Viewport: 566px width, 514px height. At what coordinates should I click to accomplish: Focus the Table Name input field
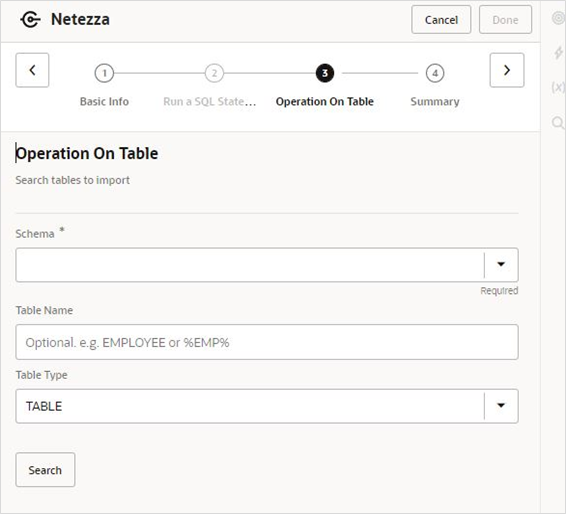tap(267, 342)
